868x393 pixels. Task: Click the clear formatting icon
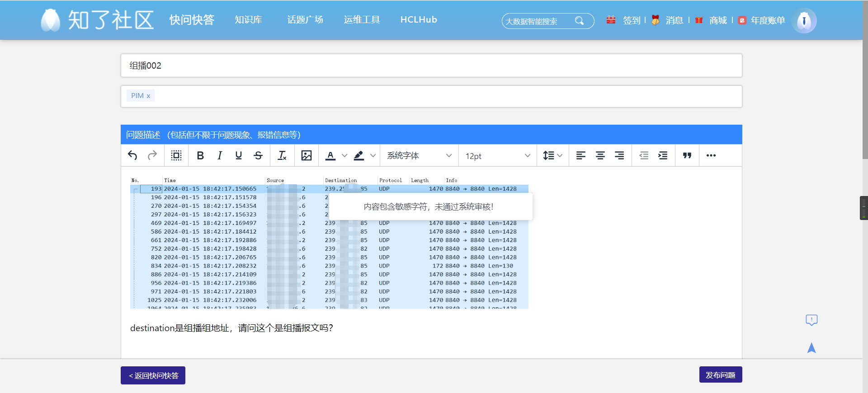[282, 155]
